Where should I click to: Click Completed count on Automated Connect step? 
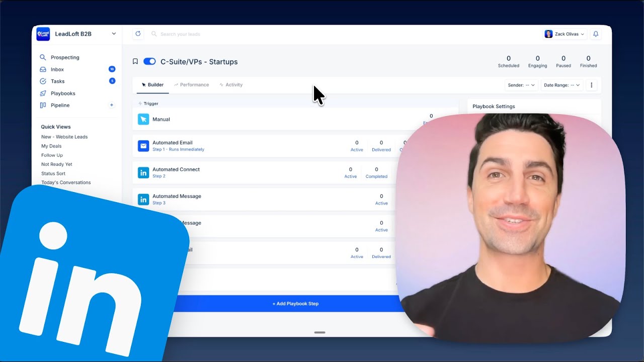pos(376,172)
